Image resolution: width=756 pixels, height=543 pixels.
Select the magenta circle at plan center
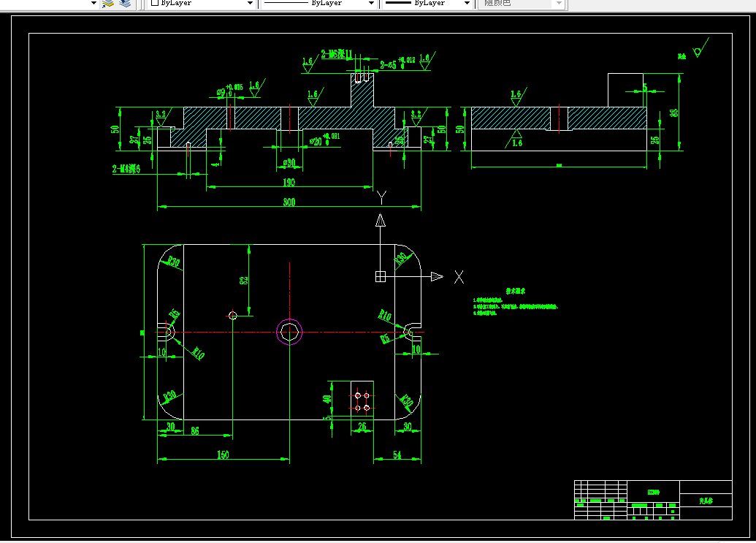tap(289, 332)
